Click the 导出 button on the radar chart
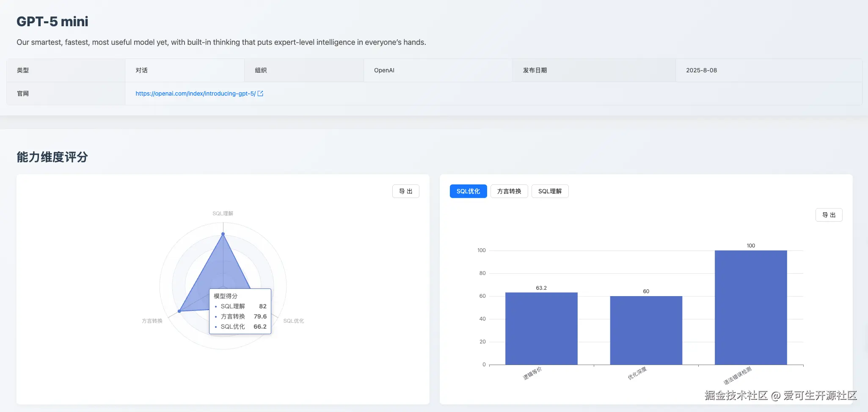868x412 pixels. [x=405, y=191]
